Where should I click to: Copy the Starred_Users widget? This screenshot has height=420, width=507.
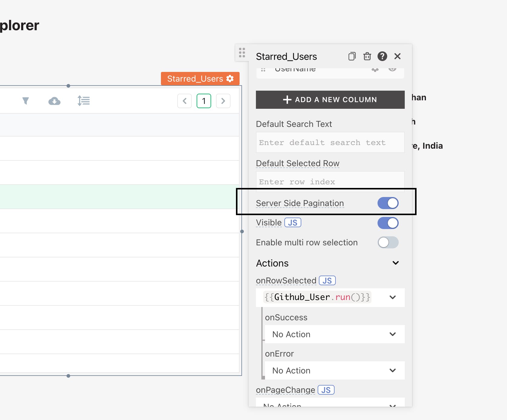[352, 57]
